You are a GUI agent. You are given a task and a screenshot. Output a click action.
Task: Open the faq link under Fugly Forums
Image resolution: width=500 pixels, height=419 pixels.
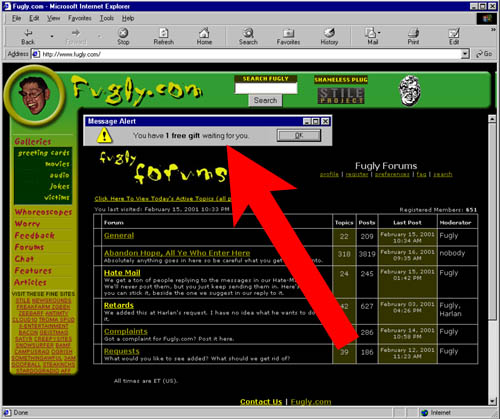pos(421,174)
